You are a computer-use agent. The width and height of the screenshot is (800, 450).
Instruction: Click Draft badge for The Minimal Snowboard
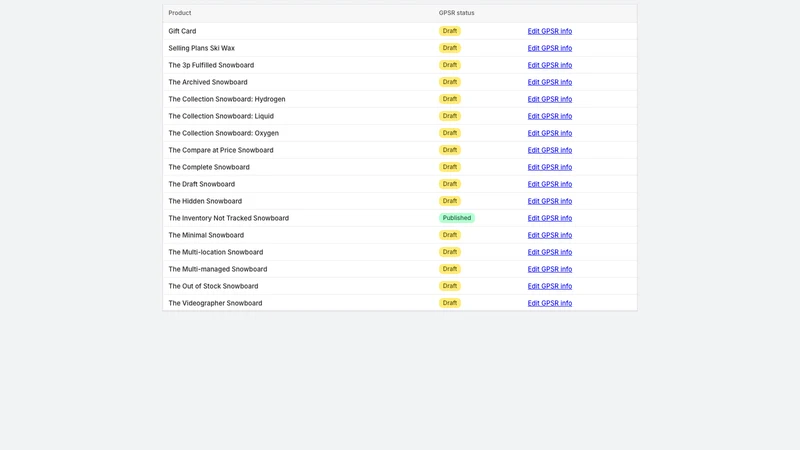[x=449, y=235]
